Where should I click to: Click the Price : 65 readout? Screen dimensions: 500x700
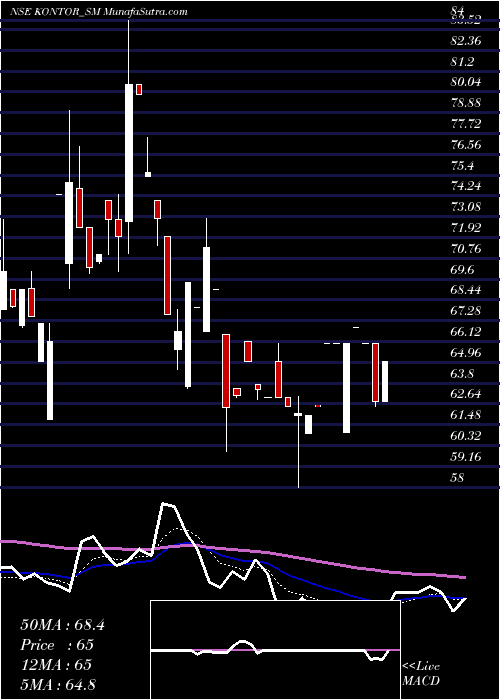click(x=57, y=645)
